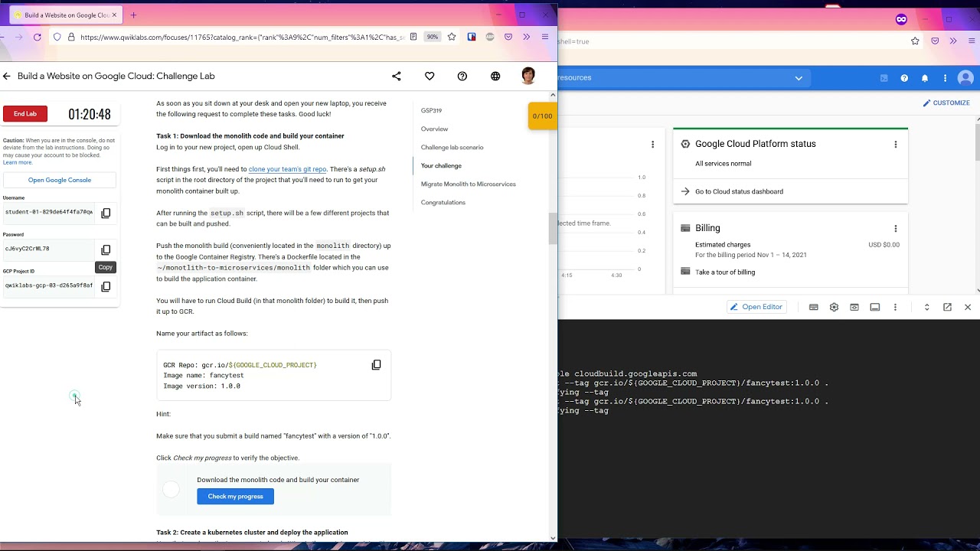
Task: Open Google Cloud help icon
Action: point(904,78)
